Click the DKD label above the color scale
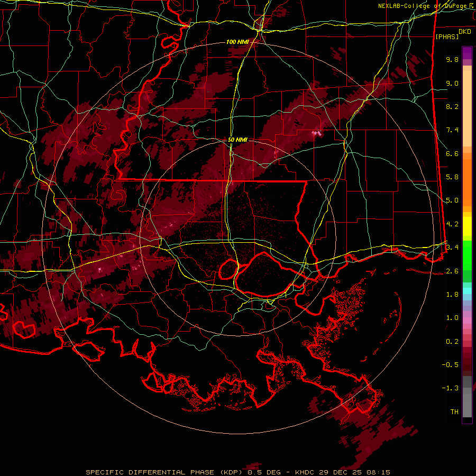Screen dimensions: 476x476 465,32
